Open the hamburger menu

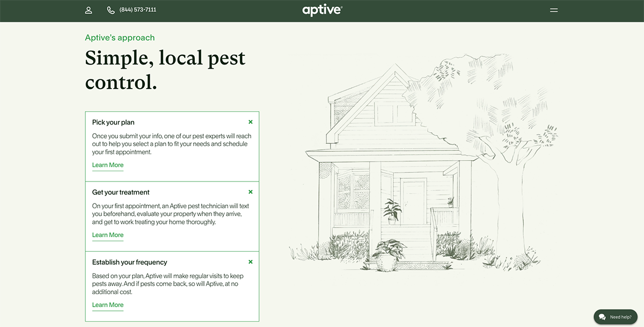pyautogui.click(x=554, y=10)
